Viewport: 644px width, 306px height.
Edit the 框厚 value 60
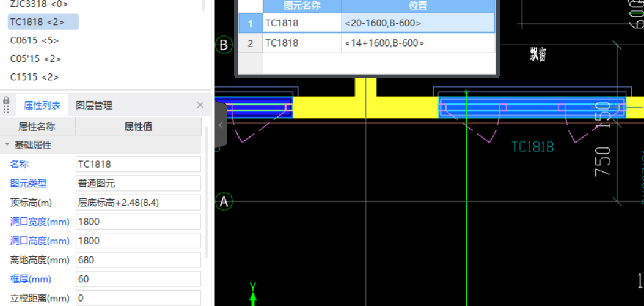tap(138, 279)
